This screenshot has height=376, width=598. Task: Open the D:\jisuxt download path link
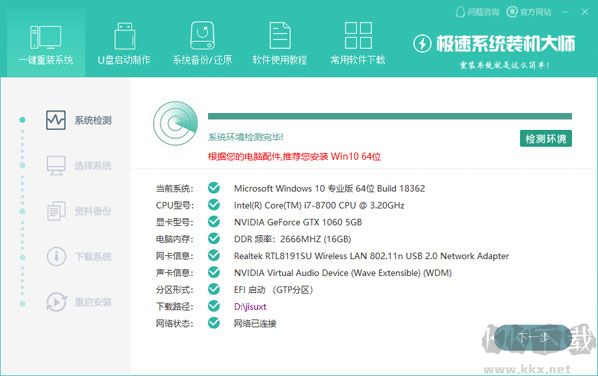[250, 307]
